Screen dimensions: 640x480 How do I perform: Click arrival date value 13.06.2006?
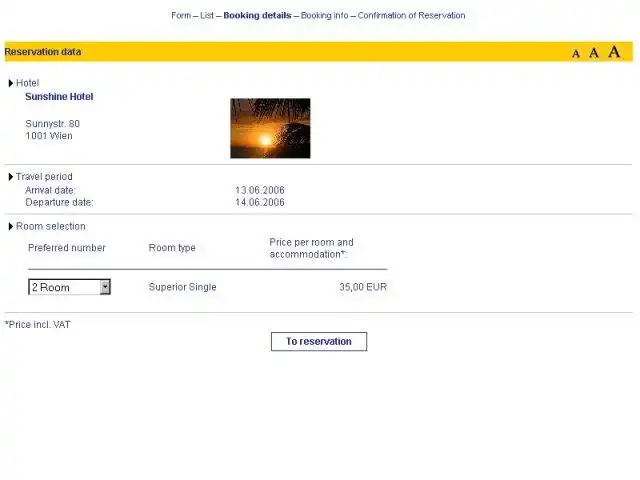point(260,190)
